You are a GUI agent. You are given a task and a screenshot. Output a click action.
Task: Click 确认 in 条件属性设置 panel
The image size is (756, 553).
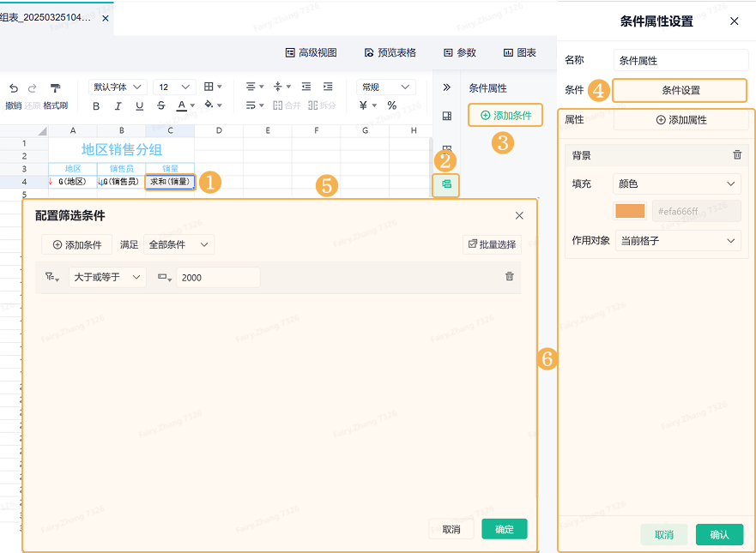point(719,535)
